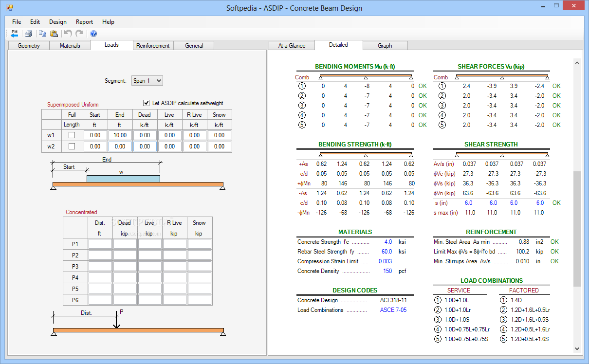This screenshot has width=589, height=364.
Task: Switch to the Materials tab
Action: click(x=70, y=46)
